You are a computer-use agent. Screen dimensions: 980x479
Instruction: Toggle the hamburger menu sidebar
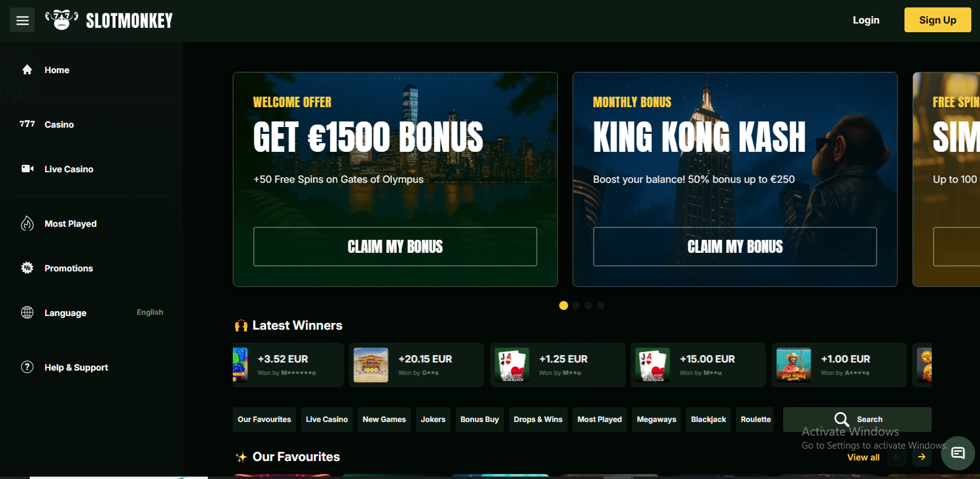(22, 20)
